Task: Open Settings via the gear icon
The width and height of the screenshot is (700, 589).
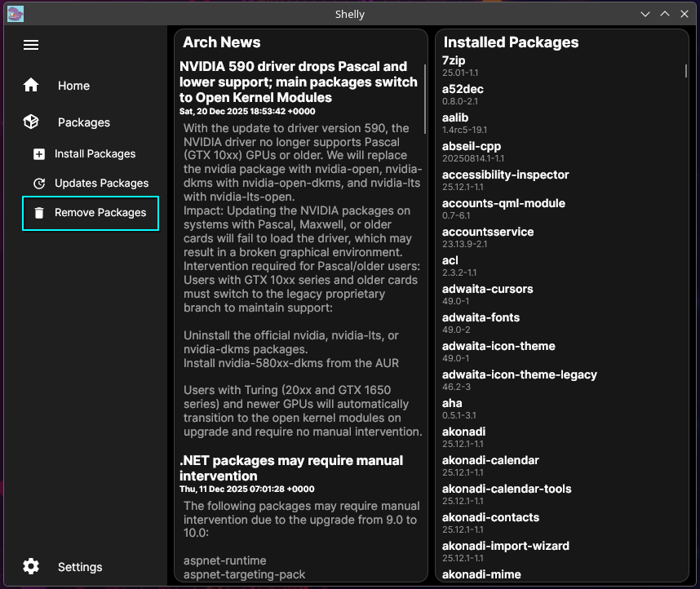Action: click(31, 567)
